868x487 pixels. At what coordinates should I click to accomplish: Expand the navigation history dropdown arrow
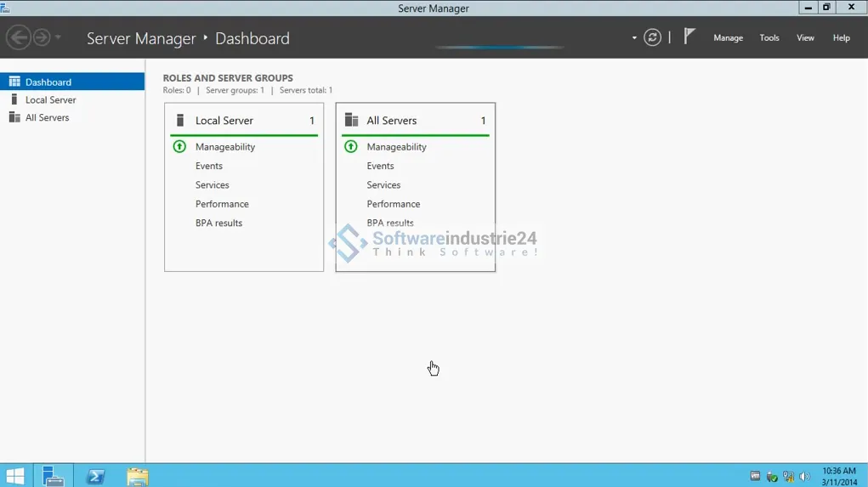tap(58, 37)
